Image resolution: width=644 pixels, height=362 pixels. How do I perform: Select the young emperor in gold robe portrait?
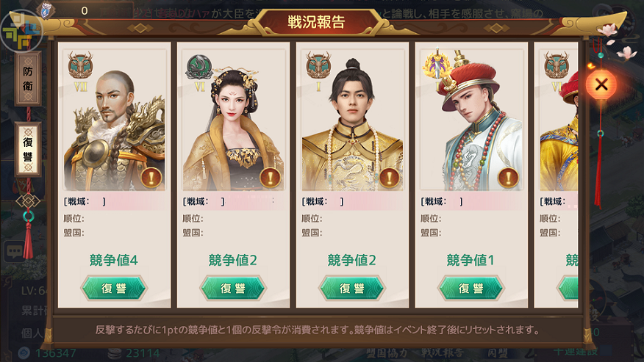352,120
